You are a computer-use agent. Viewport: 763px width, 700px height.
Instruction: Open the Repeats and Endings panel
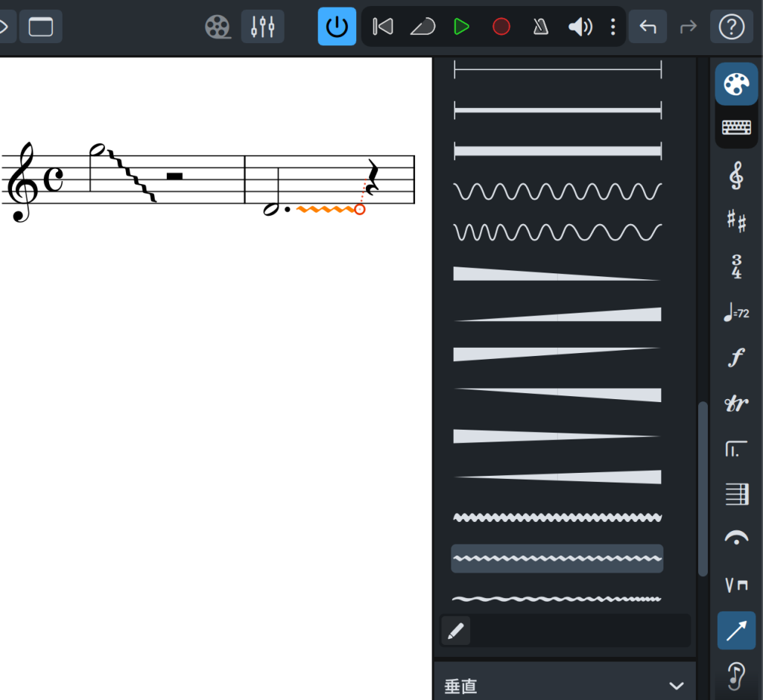tap(736, 449)
